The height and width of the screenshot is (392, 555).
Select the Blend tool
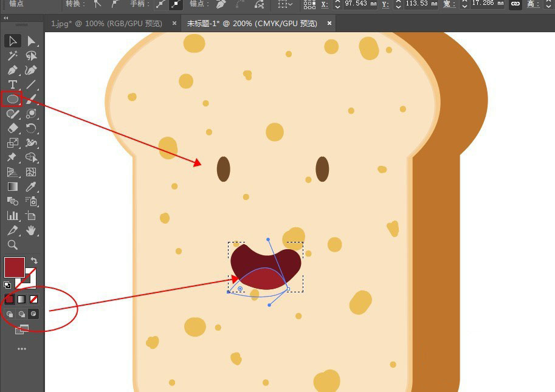point(13,201)
